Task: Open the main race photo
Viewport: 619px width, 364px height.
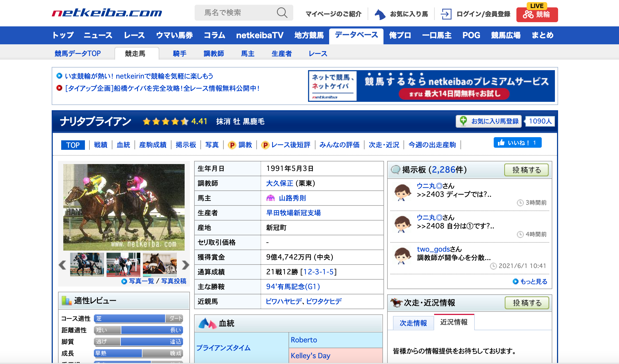Action: (124, 207)
